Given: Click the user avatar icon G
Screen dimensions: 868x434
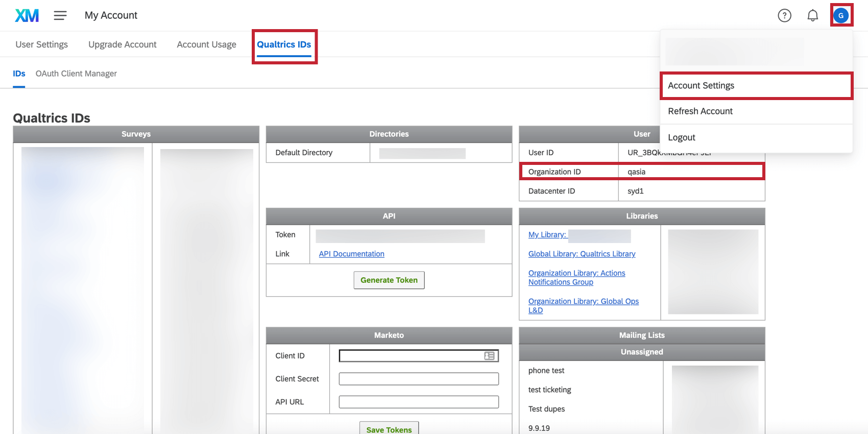Looking at the screenshot, I should [841, 15].
